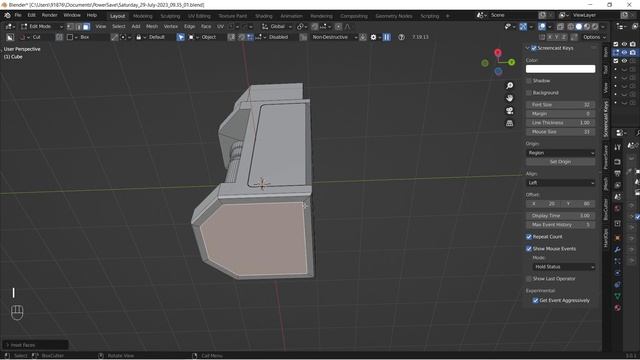
Task: Select rendered viewport shading icon
Action: 595,27
